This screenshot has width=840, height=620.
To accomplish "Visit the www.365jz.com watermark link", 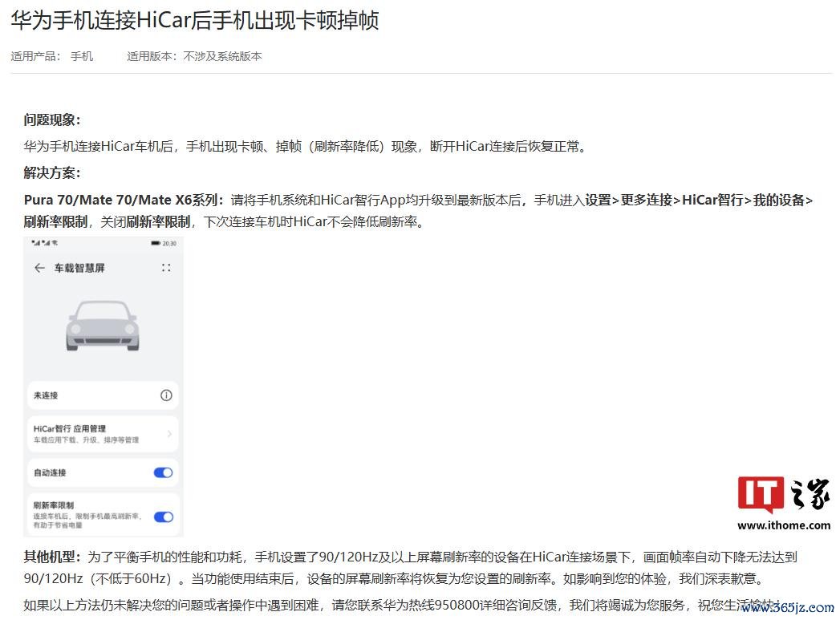I will 788,608.
